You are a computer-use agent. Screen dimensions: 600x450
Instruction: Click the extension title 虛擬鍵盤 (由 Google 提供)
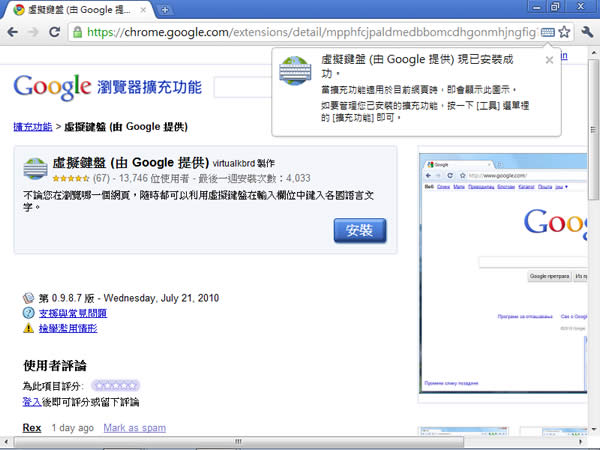[130, 163]
